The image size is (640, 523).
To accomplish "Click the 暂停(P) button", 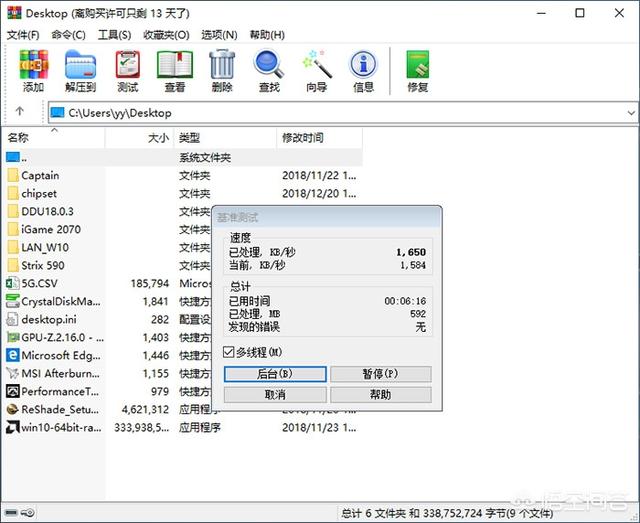I will click(380, 374).
